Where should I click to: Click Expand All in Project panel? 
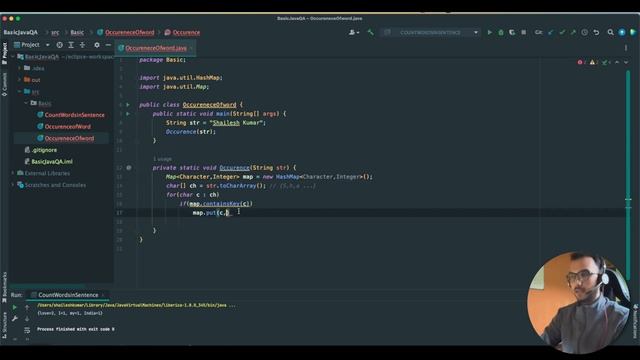71,45
